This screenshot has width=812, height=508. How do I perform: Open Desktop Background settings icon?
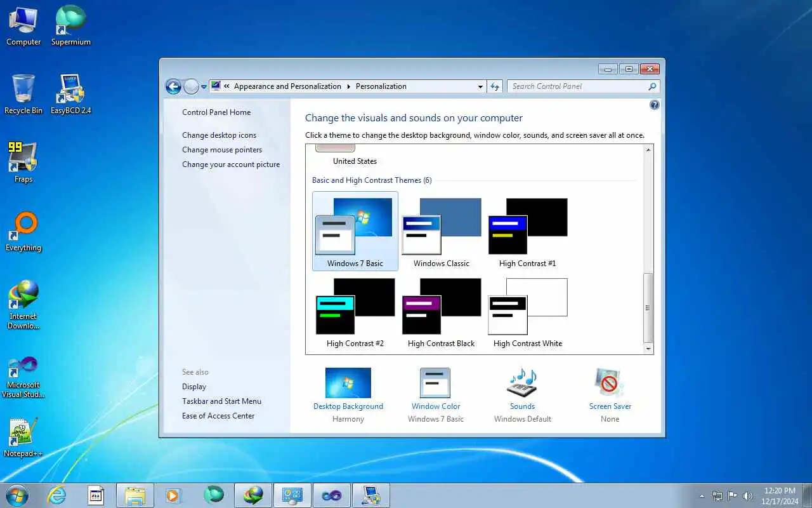point(348,383)
